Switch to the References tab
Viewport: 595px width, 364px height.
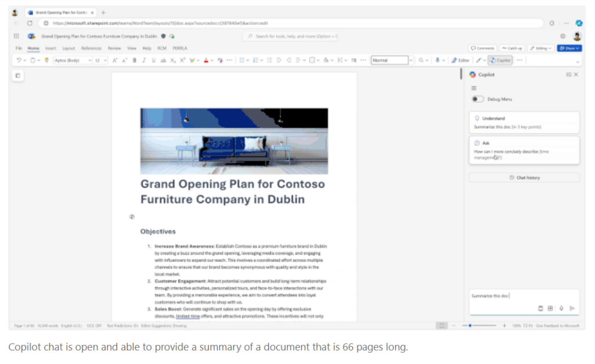click(x=91, y=48)
